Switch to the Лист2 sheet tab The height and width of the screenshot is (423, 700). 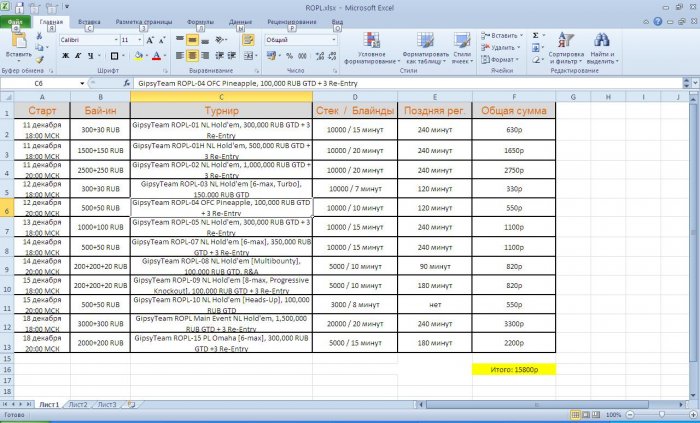click(77, 404)
